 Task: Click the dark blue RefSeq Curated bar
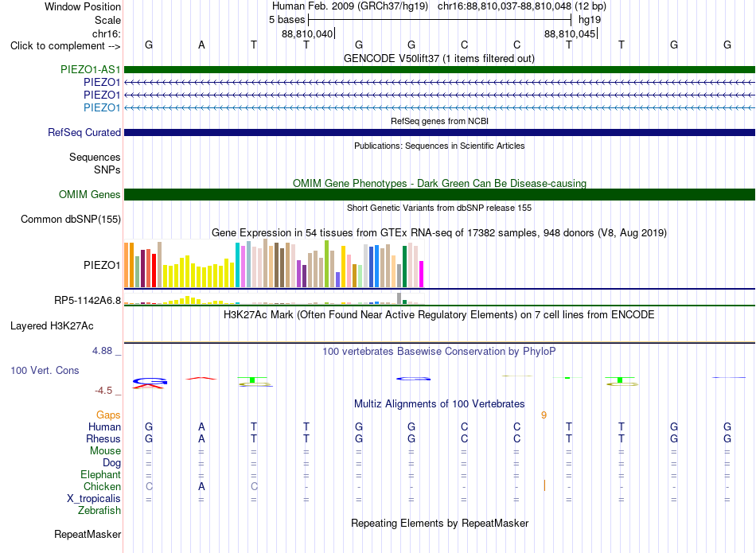tap(439, 132)
